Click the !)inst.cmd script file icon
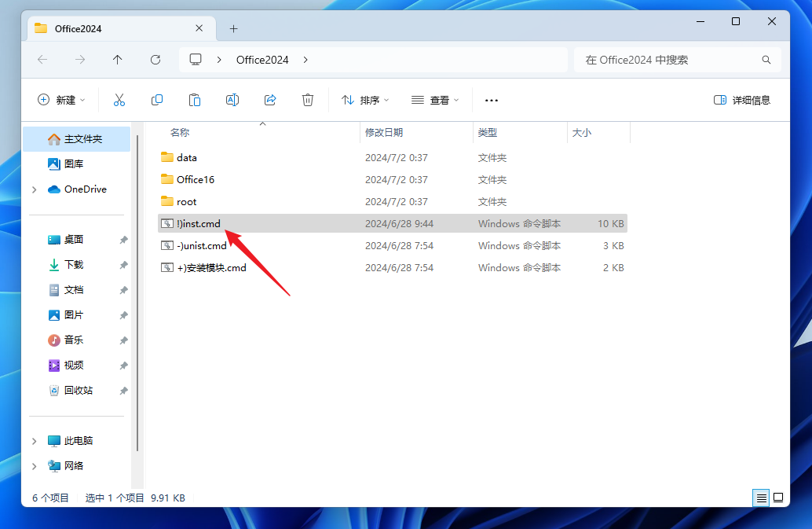The width and height of the screenshot is (812, 529). [x=166, y=223]
